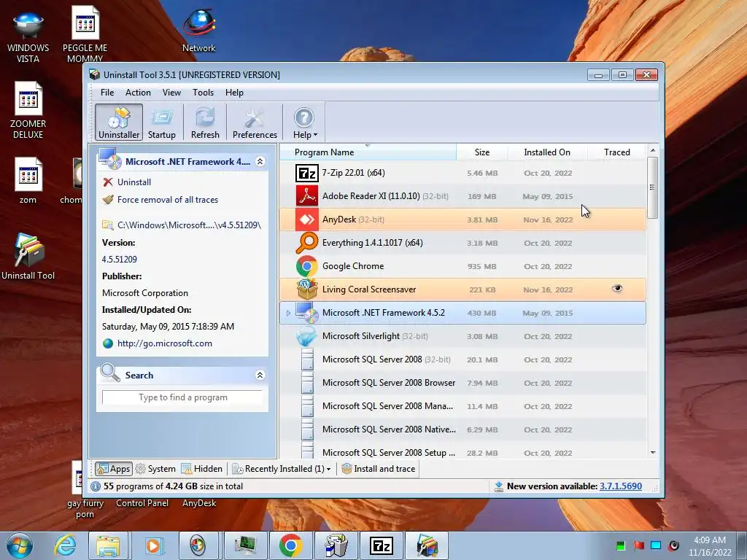Screen dimensions: 747x560
Task: Click the Type to find a program field
Action: (x=182, y=397)
